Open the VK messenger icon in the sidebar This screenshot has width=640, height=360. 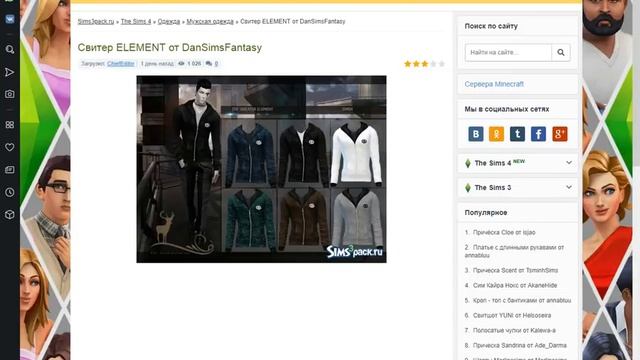(10, 19)
